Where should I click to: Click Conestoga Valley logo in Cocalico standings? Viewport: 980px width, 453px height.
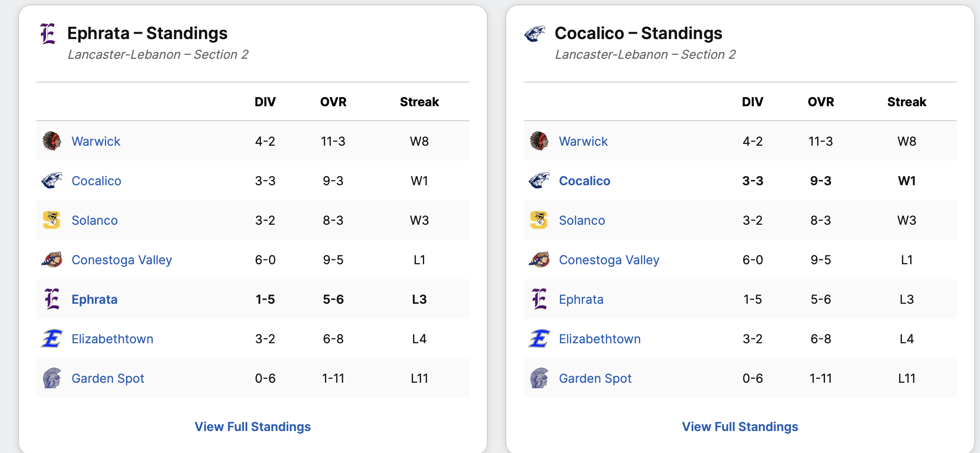(x=539, y=259)
